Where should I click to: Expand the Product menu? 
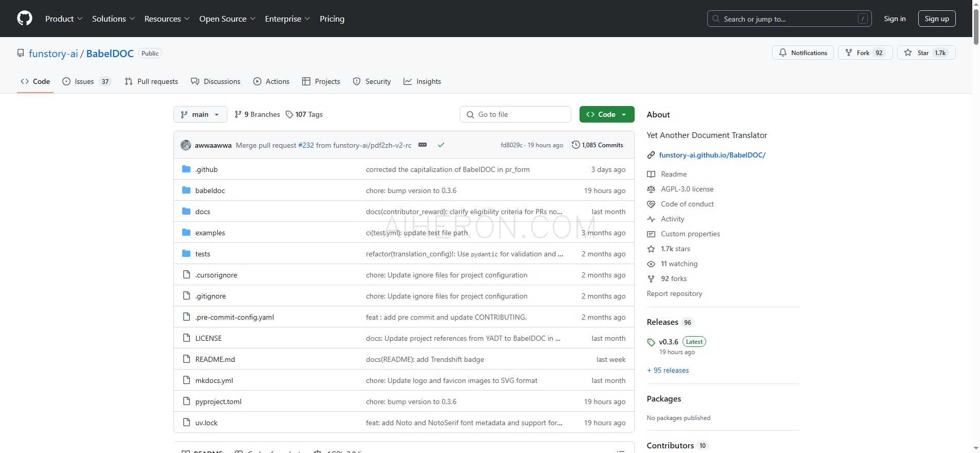click(x=64, y=19)
